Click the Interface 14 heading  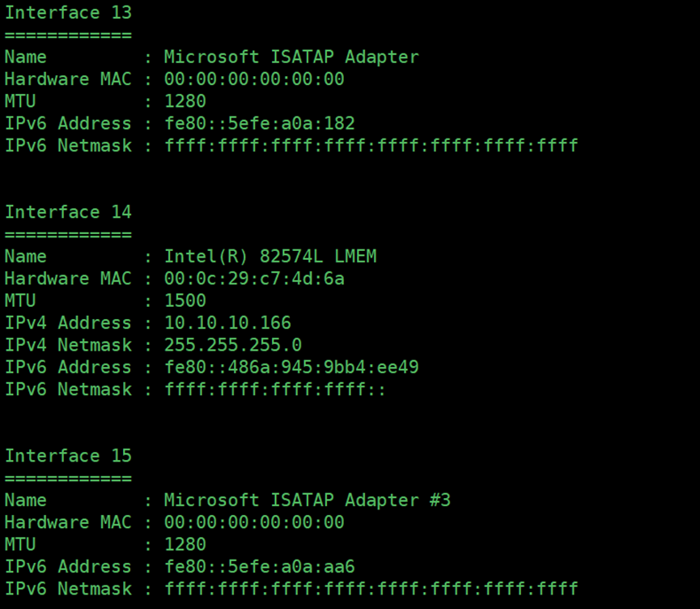click(68, 212)
